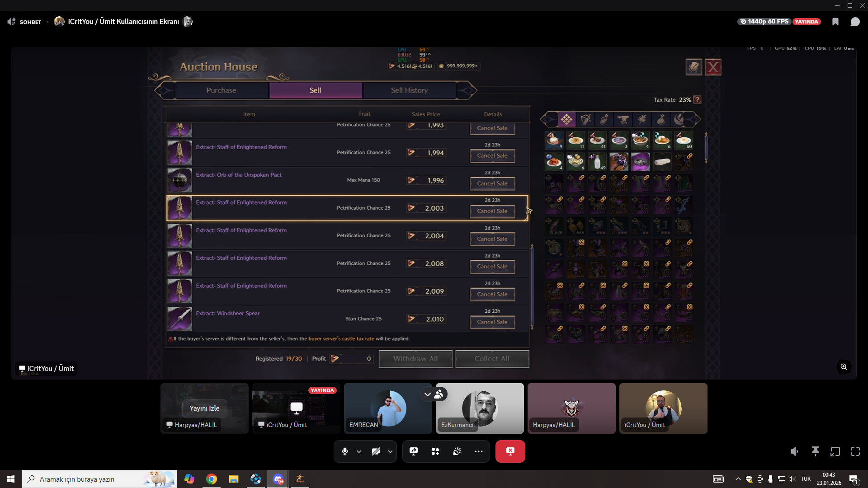Open the Copilot icon on the taskbar

[x=189, y=479]
